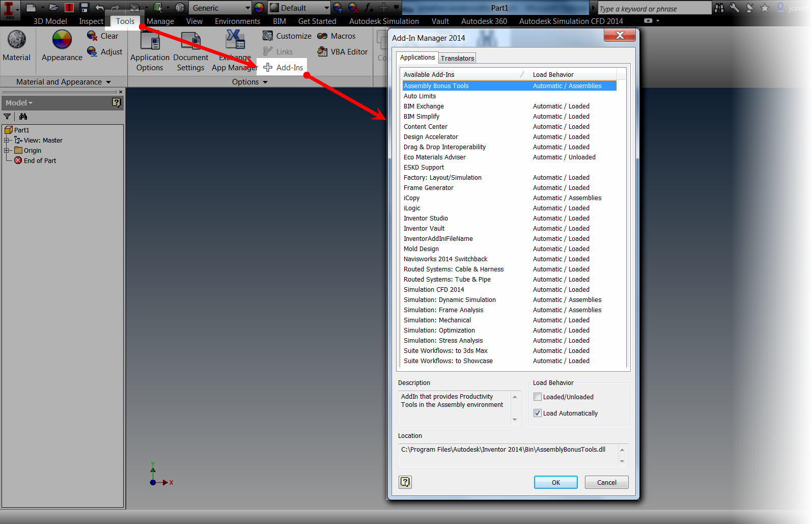The height and width of the screenshot is (524, 812).
Task: Select Part1 root node in browser
Action: [x=17, y=130]
